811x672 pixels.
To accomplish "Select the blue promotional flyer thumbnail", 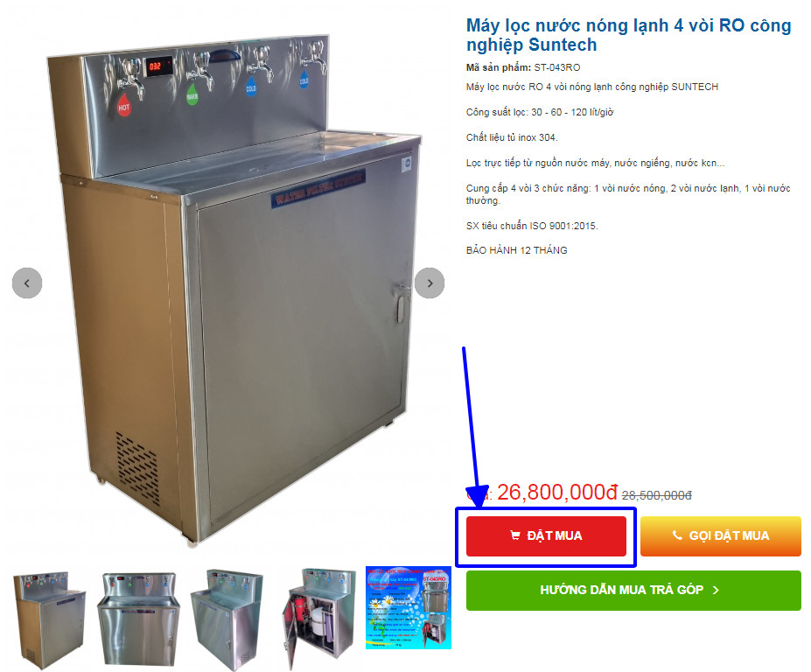I will 409,608.
